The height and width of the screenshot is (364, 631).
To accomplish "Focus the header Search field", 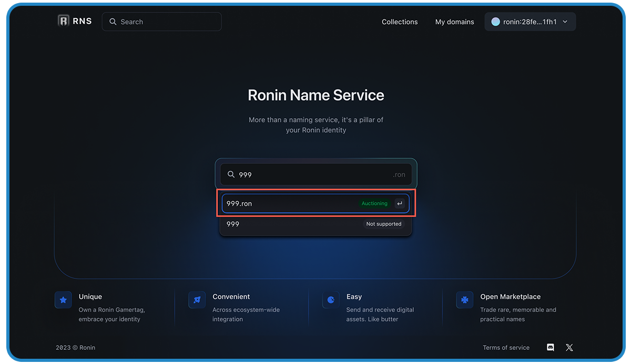I will point(161,22).
